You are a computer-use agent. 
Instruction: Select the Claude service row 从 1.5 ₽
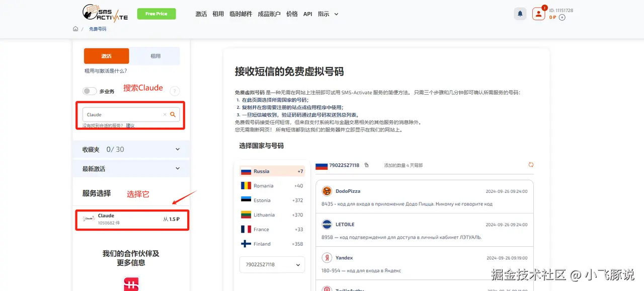pyautogui.click(x=132, y=220)
